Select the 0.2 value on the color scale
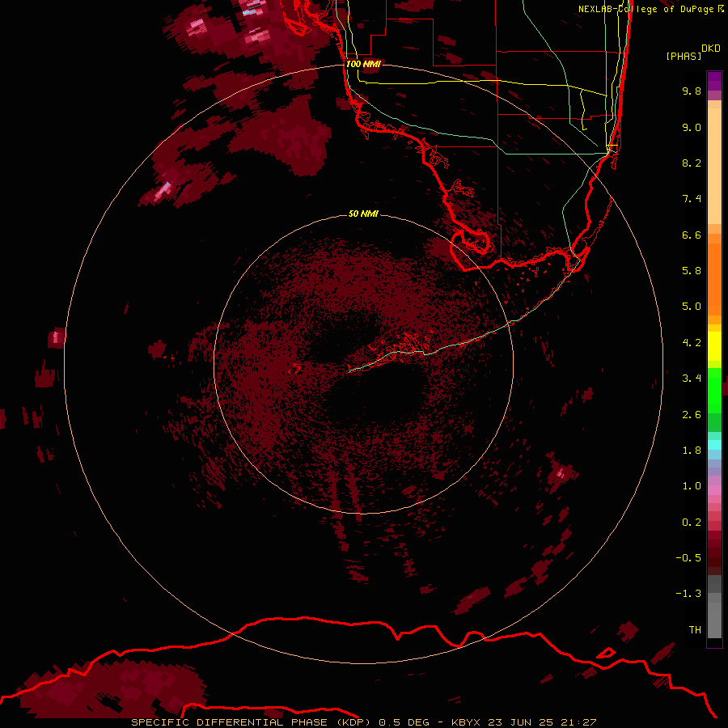 click(692, 523)
